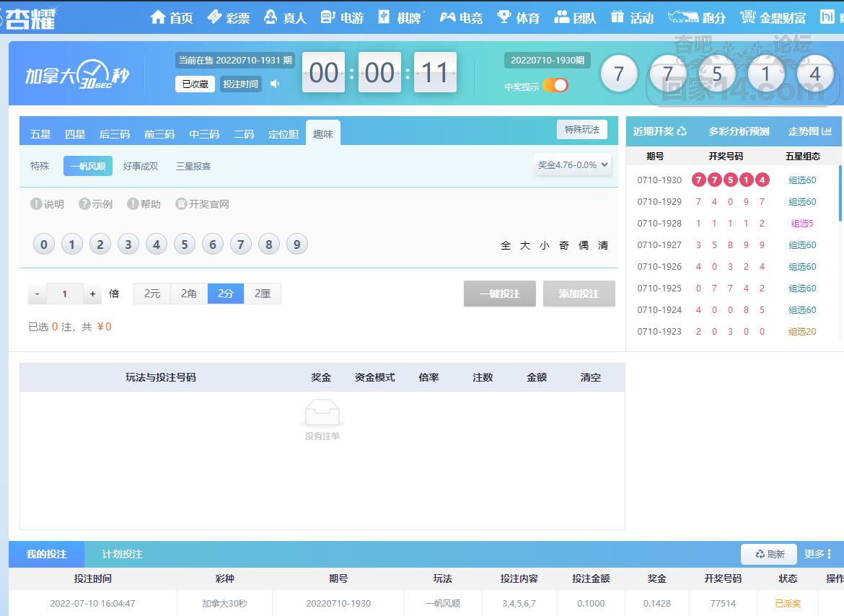Click the home icon in navigation bar

pos(158,17)
